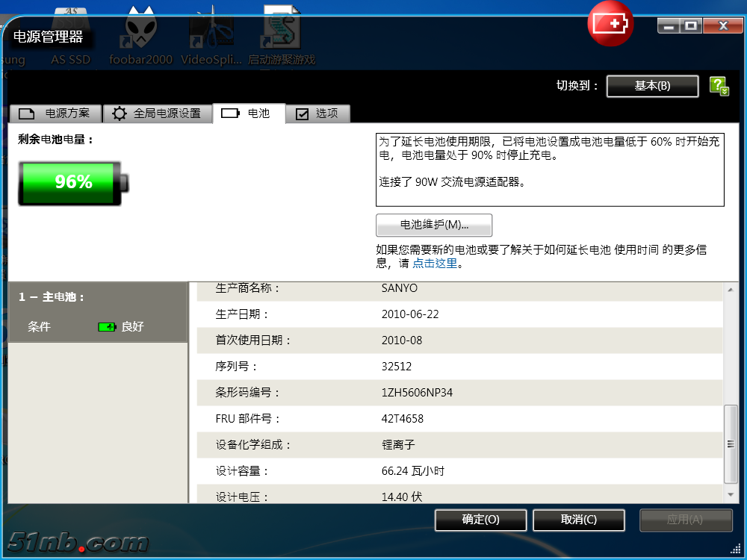Image resolution: width=747 pixels, height=560 pixels.
Task: Click the 96% battery gauge graphic
Action: [73, 182]
